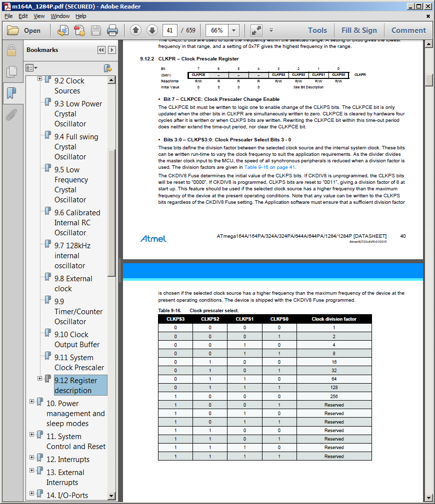Click the Bookmarks panel title
This screenshot has height=504, width=435.
click(x=42, y=50)
